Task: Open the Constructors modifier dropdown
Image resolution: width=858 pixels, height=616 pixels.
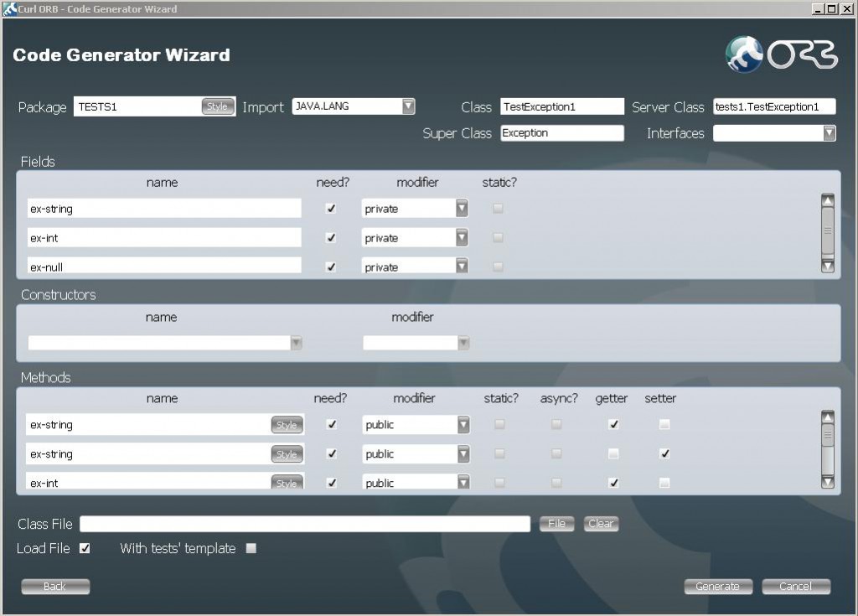Action: tap(463, 343)
